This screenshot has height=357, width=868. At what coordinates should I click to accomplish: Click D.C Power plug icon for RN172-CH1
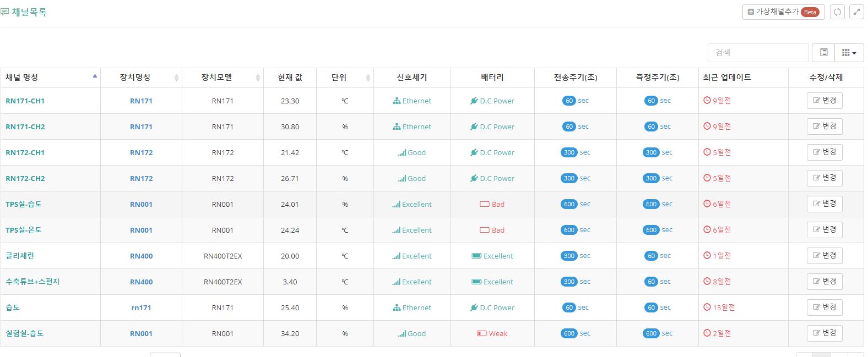pyautogui.click(x=474, y=152)
